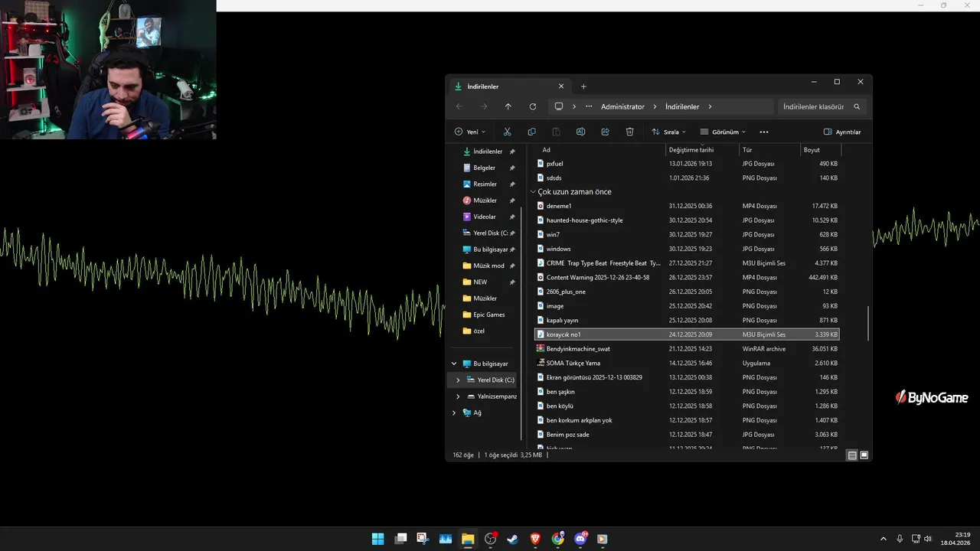
Task: Click the Paste clipboard icon
Action: pyautogui.click(x=556, y=132)
